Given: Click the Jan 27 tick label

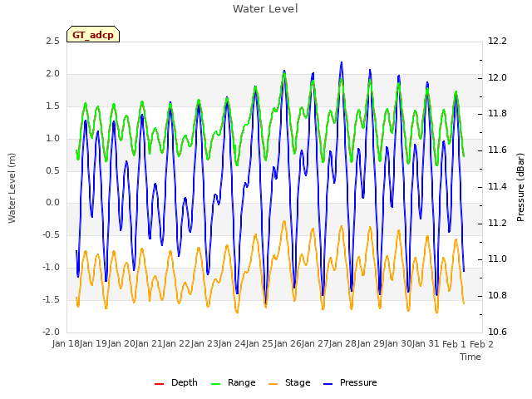Looking at the screenshot, I should tap(316, 344).
